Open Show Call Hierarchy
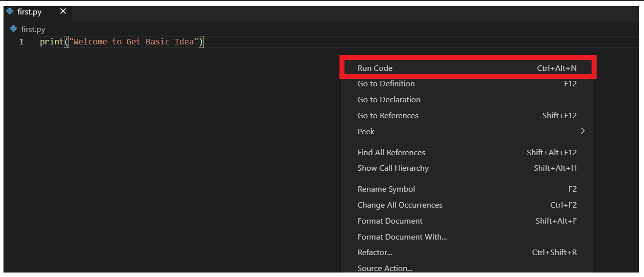This screenshot has height=277, width=644. click(393, 168)
